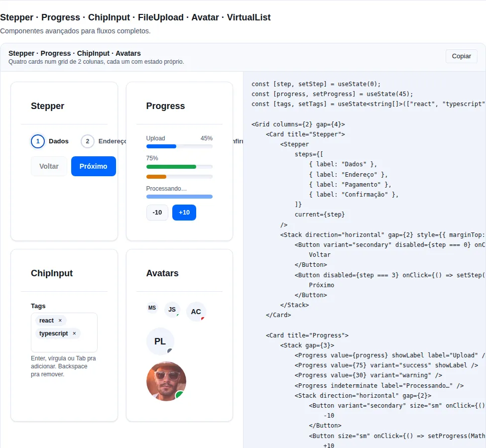
Task: Click the 45% progress value label
Action: pos(207,138)
